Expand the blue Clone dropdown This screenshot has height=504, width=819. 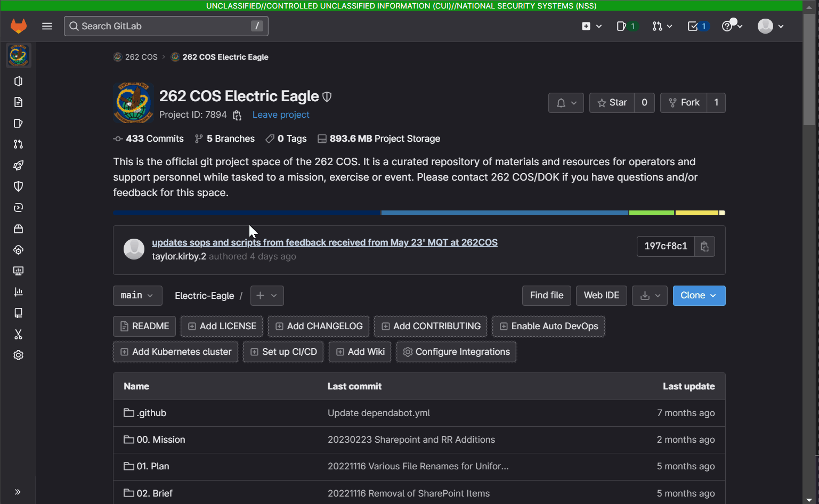(699, 296)
